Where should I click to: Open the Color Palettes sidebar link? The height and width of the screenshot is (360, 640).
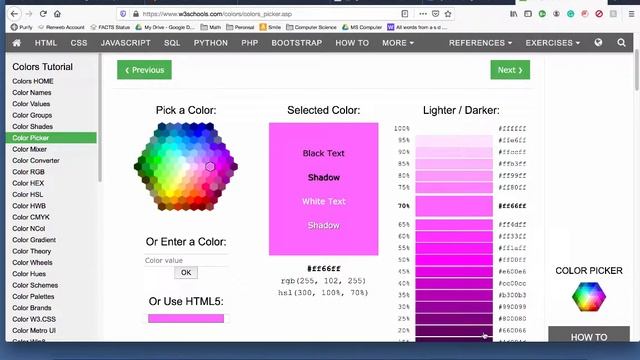pyautogui.click(x=33, y=297)
